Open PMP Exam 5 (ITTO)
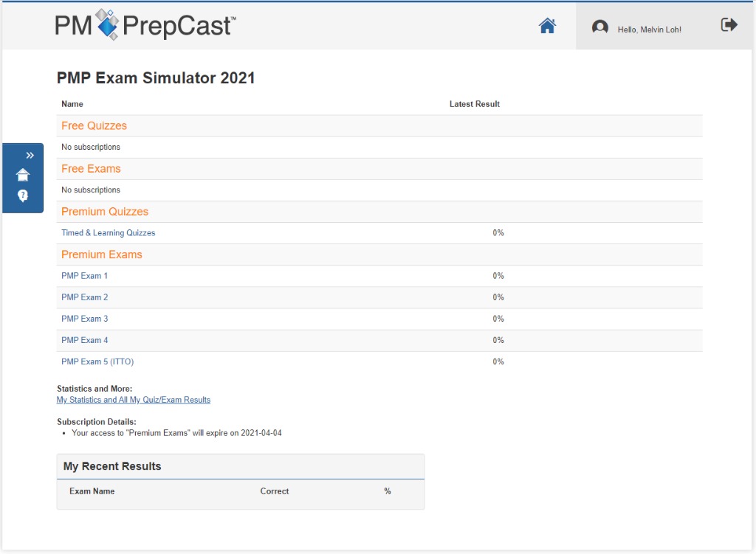 [x=97, y=361]
